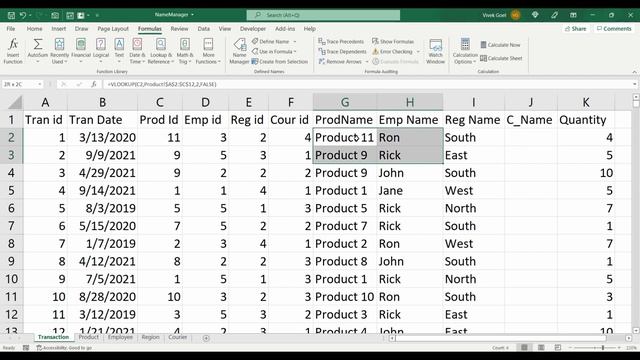The width and height of the screenshot is (640, 360).
Task: Select the cell containing Product 10
Action: [x=345, y=297]
